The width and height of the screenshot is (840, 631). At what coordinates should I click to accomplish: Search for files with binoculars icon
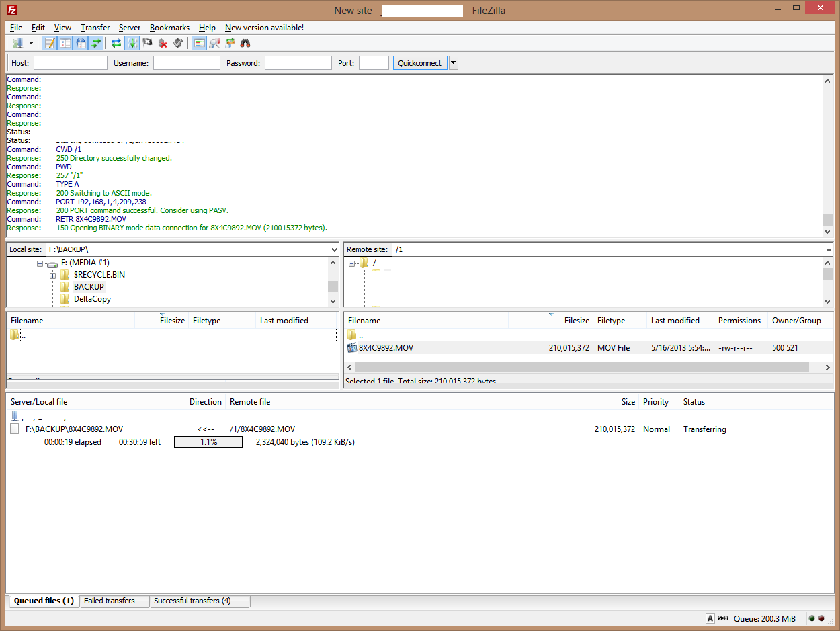point(245,43)
